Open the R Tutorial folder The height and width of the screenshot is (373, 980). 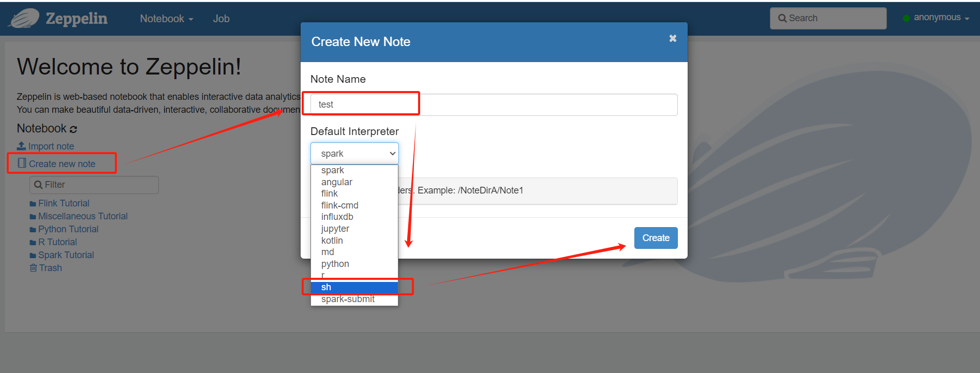(x=57, y=242)
